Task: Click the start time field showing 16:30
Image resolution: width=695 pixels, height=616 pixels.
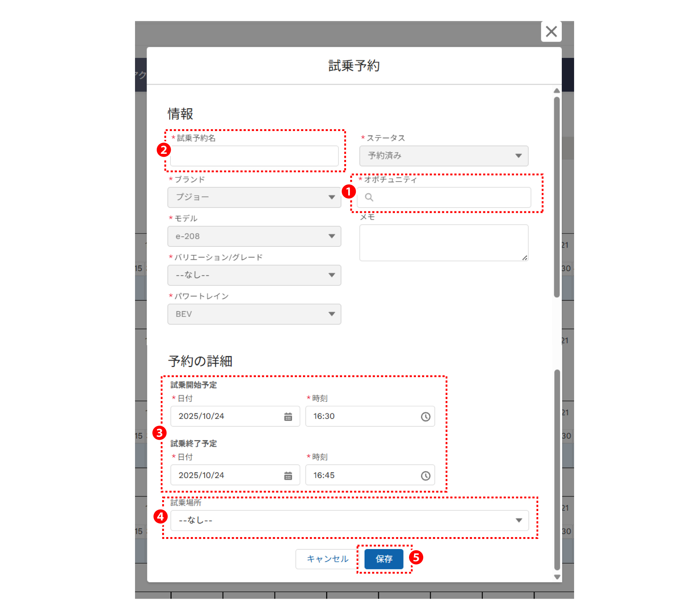Action: 362,416
